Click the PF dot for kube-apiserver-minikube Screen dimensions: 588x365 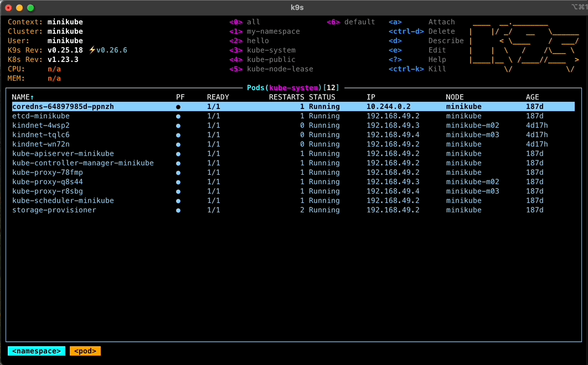pyautogui.click(x=178, y=154)
